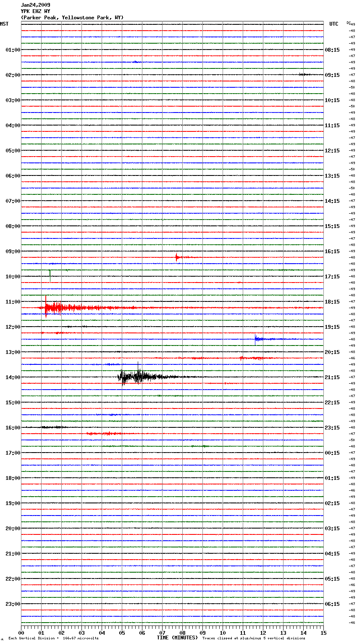Click the 00:15 UTC time label
The height and width of the screenshot is (644, 357).
(x=332, y=453)
